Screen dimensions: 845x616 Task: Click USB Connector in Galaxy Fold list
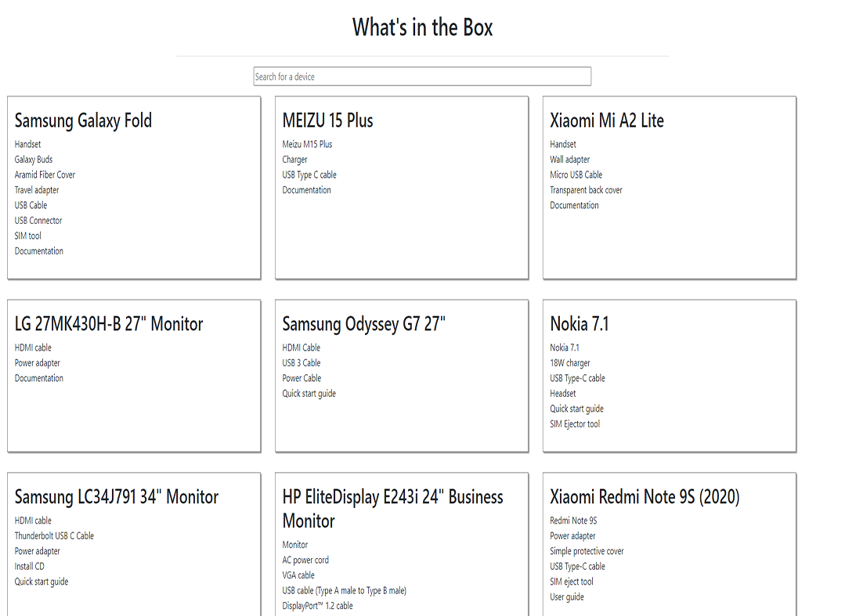click(x=38, y=220)
